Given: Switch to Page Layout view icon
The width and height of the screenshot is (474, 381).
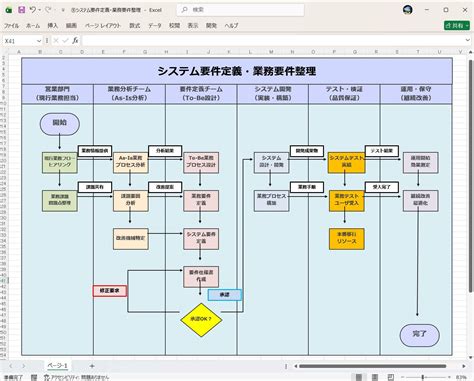Looking at the screenshot, I should point(375,377).
